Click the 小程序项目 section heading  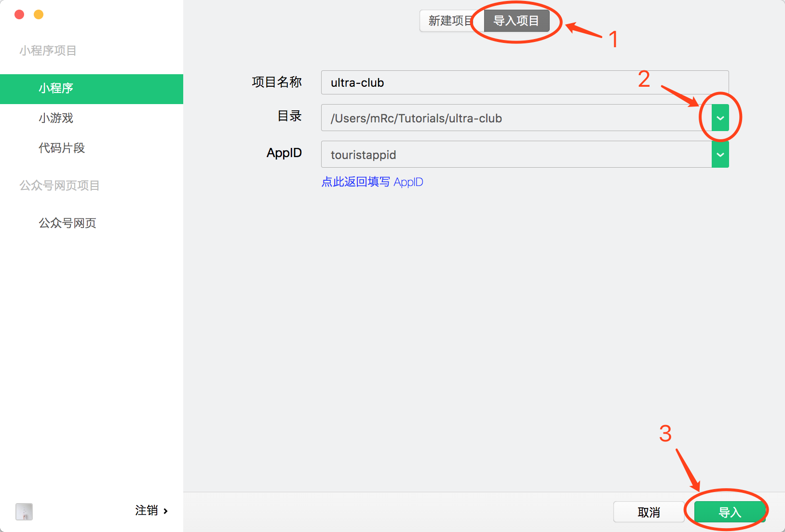pyautogui.click(x=48, y=51)
